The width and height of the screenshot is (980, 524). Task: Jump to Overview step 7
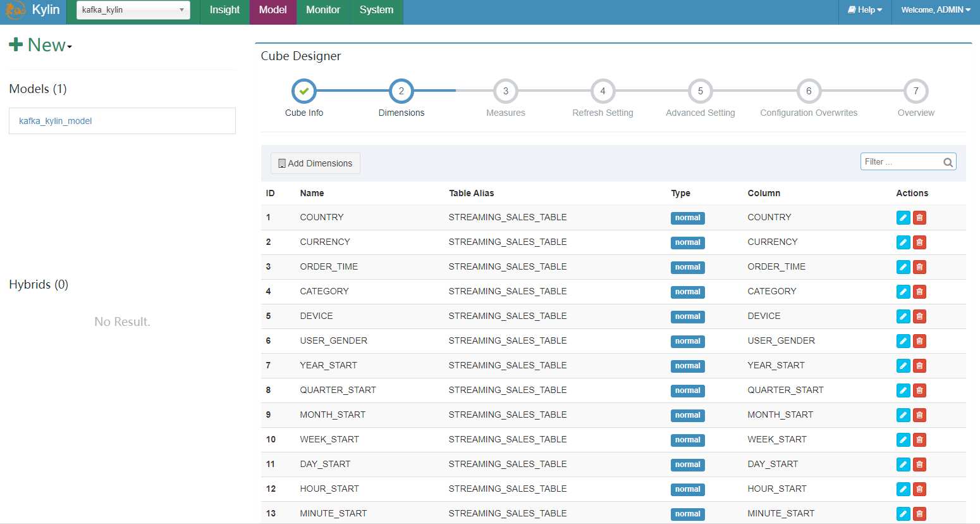coord(916,91)
